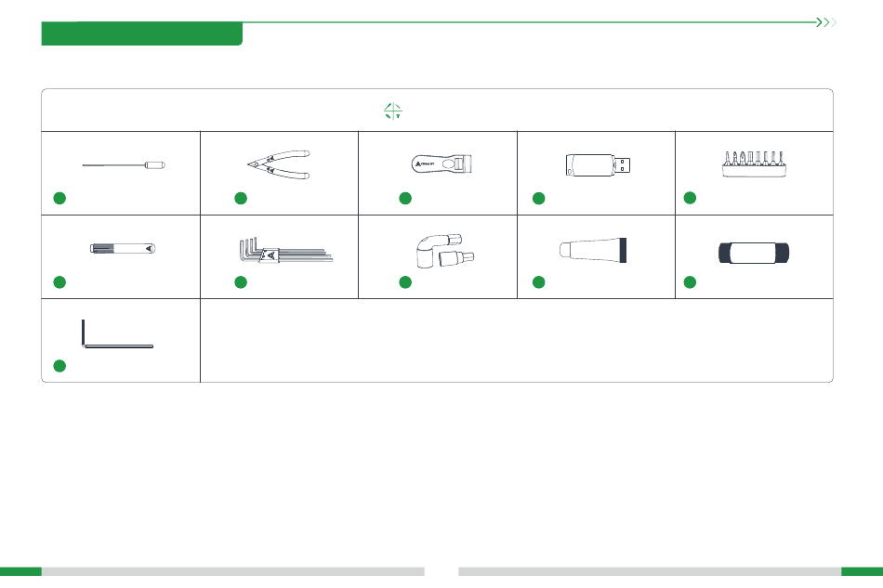Select the glue stick pen illustration
This screenshot has width=883, height=588.
pyautogui.click(x=123, y=248)
